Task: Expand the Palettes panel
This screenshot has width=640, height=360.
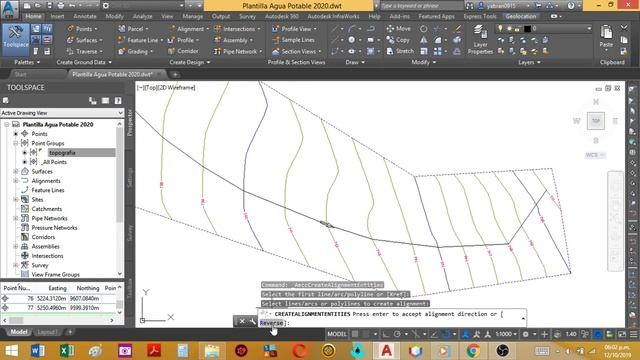Action: (27, 62)
